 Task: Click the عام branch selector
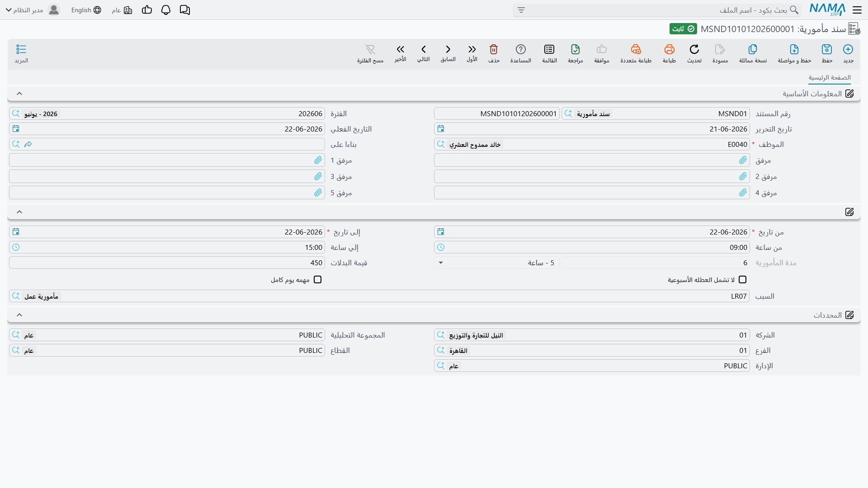(x=122, y=10)
